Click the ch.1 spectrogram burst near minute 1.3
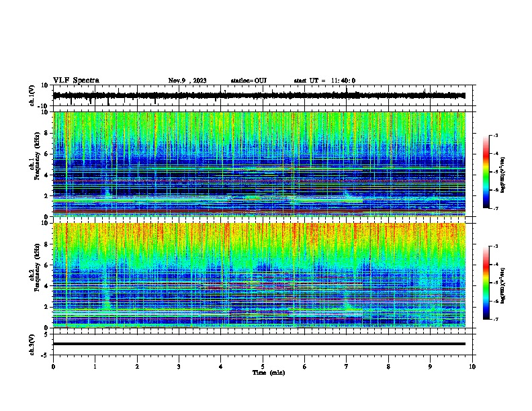532x411 pixels. (x=107, y=193)
